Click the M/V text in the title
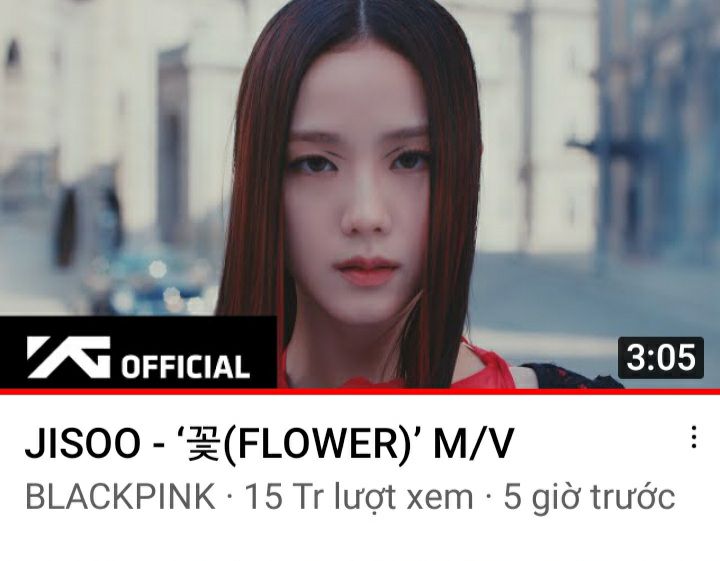This screenshot has height=561, width=720. click(x=473, y=443)
